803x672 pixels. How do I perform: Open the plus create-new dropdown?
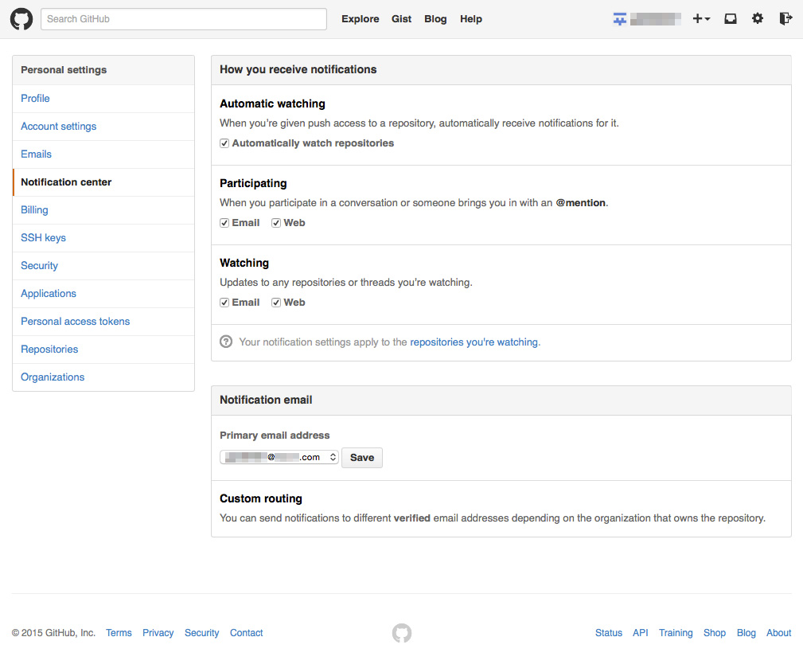701,18
